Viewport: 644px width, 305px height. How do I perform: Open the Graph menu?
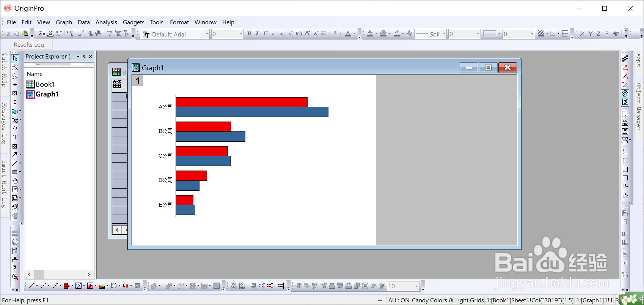(x=64, y=22)
